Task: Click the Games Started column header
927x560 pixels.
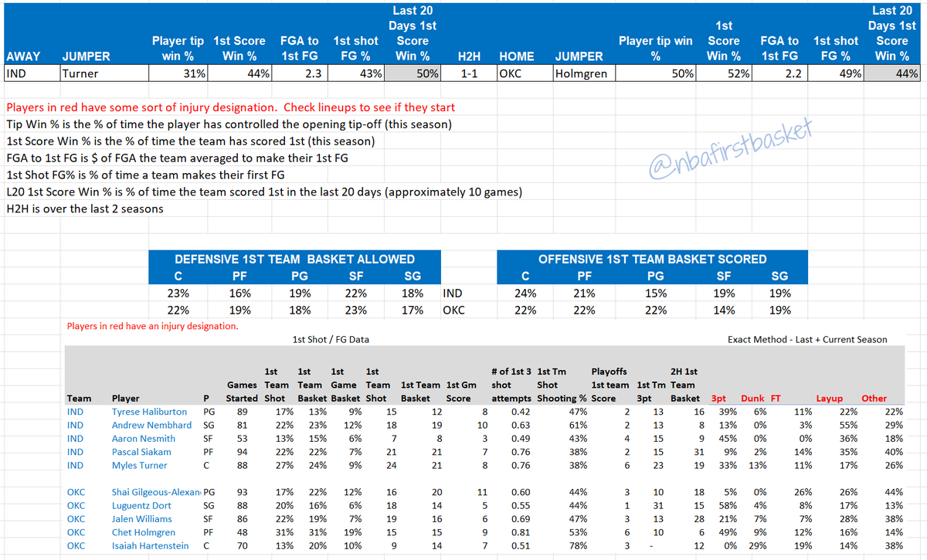Action: 242,392
